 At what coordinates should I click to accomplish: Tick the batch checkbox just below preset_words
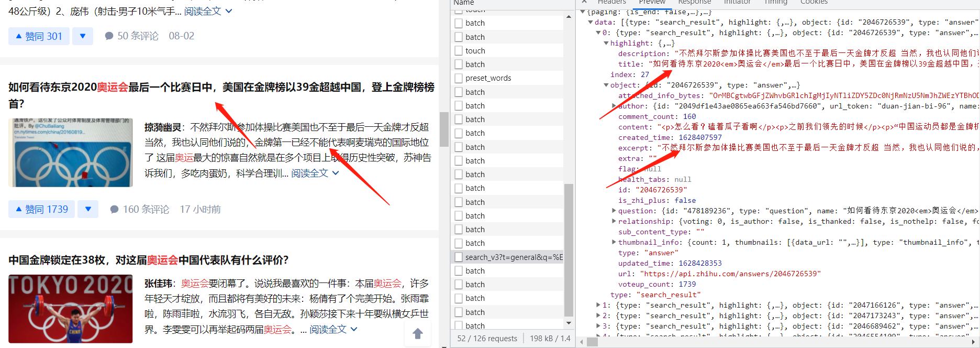[x=459, y=92]
